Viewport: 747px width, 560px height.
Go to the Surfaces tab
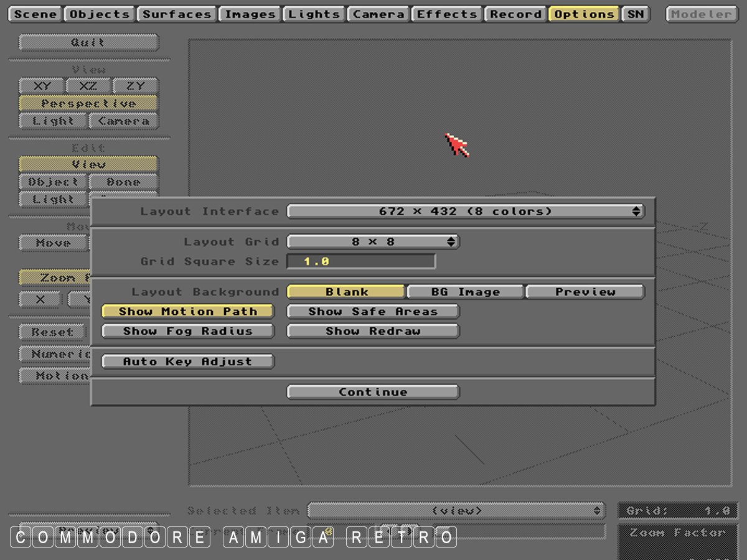coord(177,14)
